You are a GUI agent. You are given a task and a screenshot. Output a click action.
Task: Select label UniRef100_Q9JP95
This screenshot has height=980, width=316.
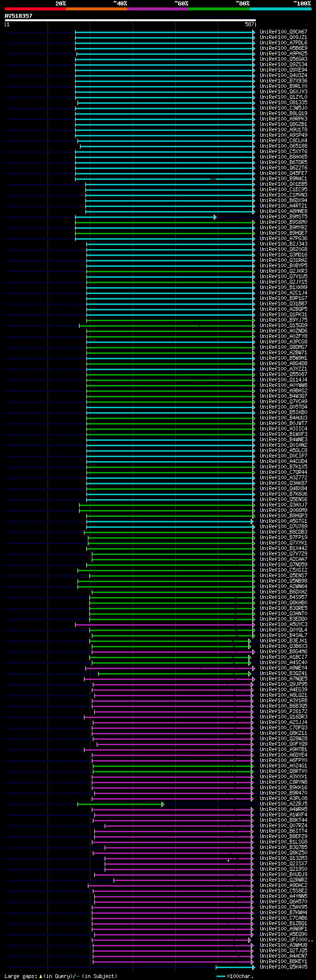(283, 684)
